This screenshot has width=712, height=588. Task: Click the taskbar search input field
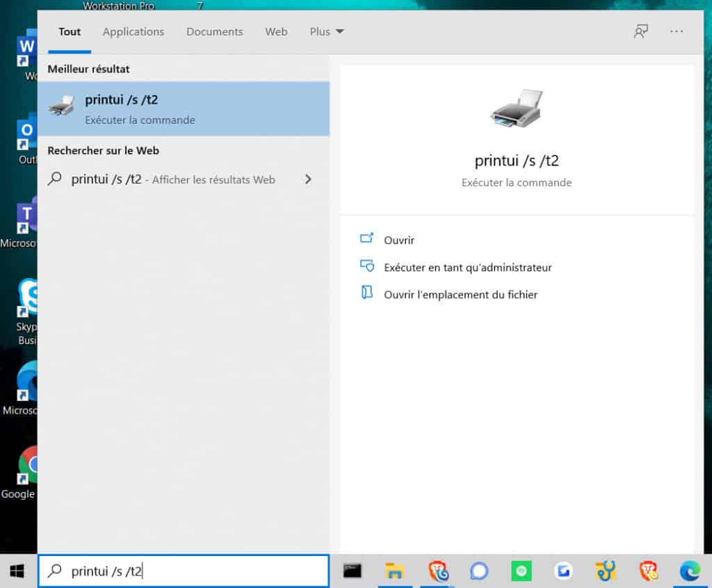[184, 571]
